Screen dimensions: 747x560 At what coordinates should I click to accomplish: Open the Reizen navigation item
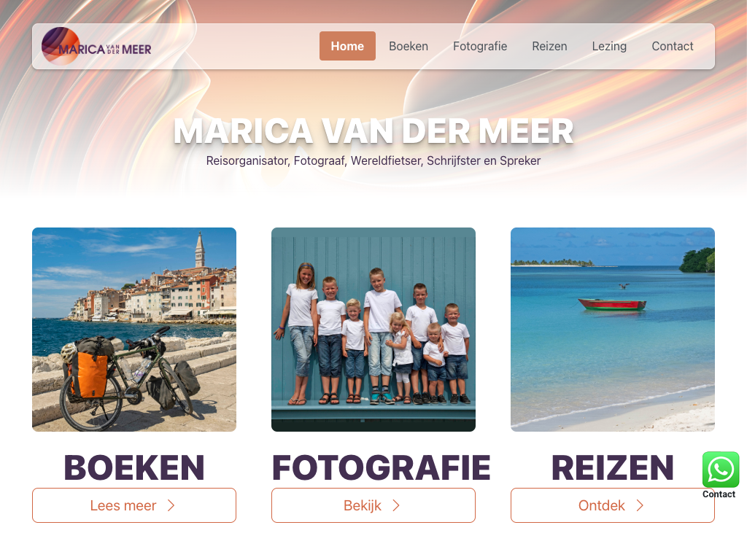(x=549, y=46)
